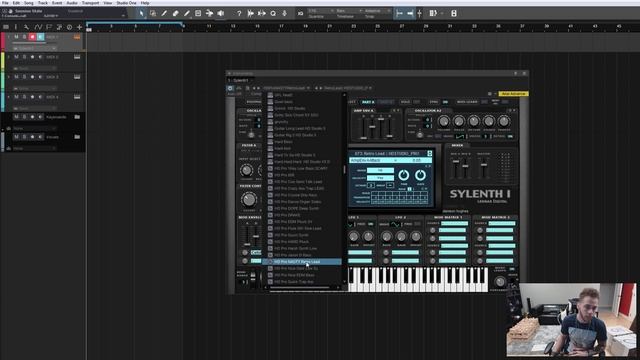Solo track 1
This screenshot has width=640, height=360.
pyautogui.click(x=24, y=37)
